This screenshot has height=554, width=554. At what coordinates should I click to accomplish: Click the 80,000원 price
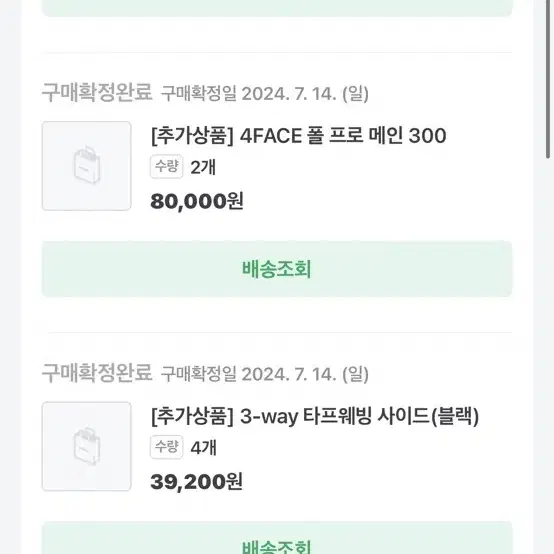197,201
